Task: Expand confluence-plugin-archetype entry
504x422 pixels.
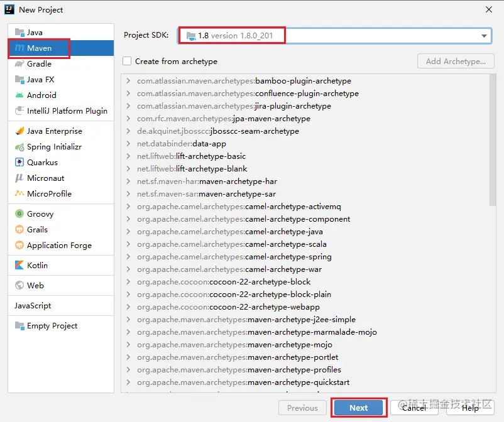Action: click(128, 93)
